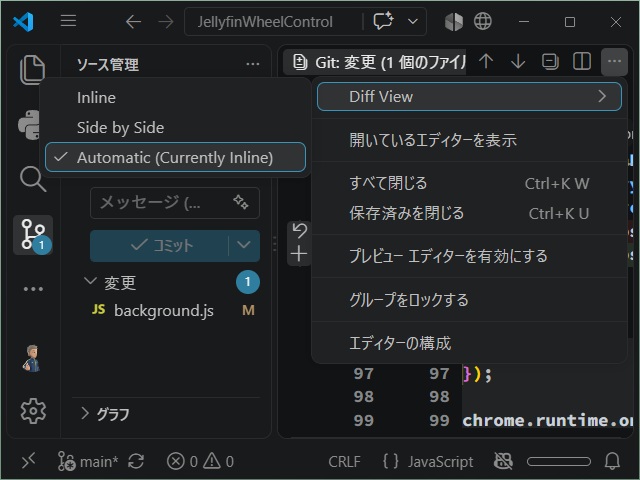Open the Accounts avatar icon

pyautogui.click(x=31, y=358)
